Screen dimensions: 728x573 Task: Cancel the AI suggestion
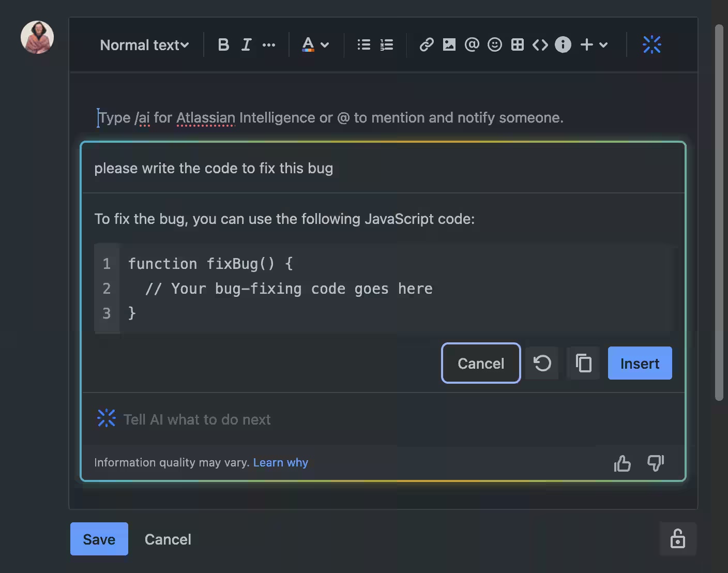point(481,363)
